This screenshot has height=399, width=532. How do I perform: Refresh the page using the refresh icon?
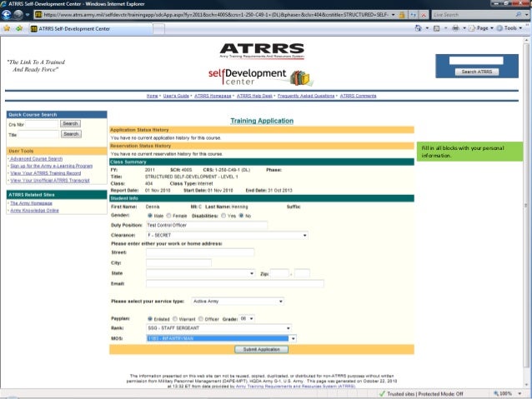click(414, 15)
